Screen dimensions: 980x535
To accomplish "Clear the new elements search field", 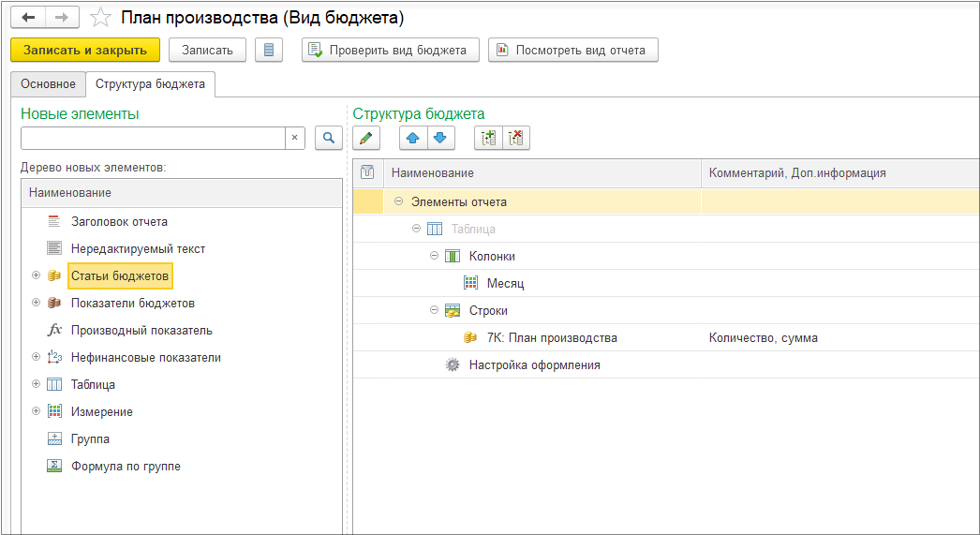I will point(294,138).
